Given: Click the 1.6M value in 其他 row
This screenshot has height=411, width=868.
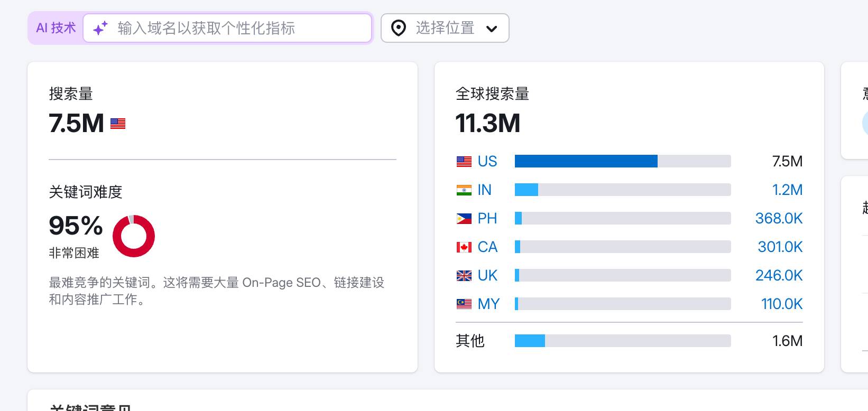Looking at the screenshot, I should click(x=787, y=341).
